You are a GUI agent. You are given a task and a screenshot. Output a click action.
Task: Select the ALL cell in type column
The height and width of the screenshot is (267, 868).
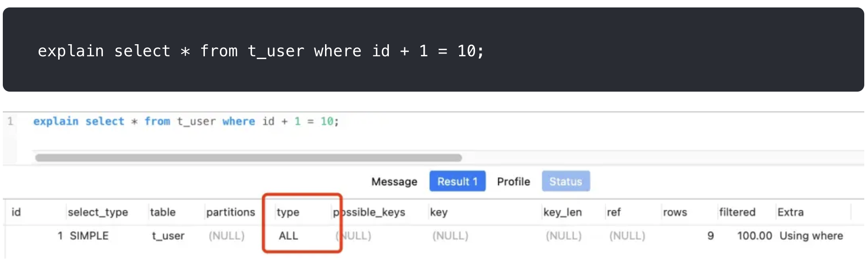tap(288, 236)
